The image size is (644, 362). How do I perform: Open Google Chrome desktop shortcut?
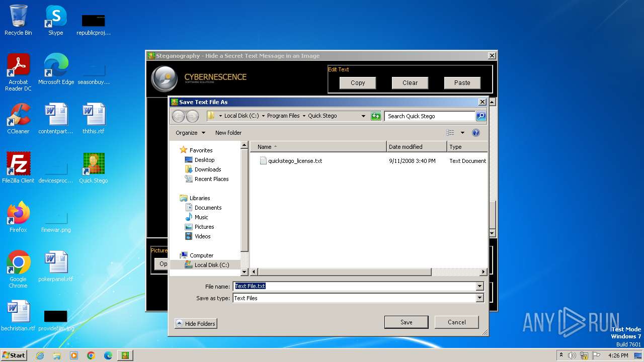(x=18, y=269)
